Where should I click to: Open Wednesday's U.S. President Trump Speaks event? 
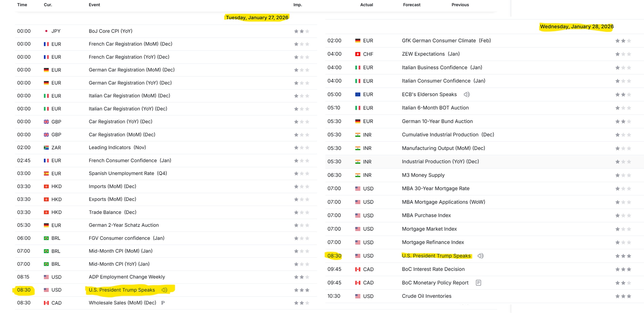pyautogui.click(x=436, y=256)
